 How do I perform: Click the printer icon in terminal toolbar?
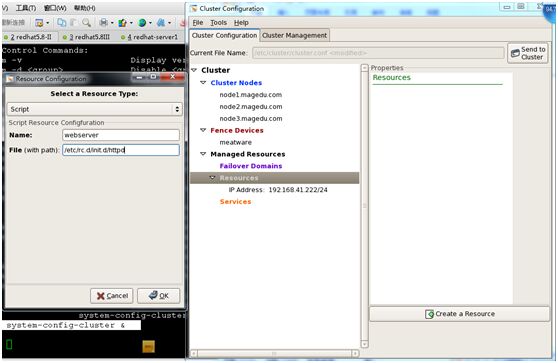(x=104, y=23)
